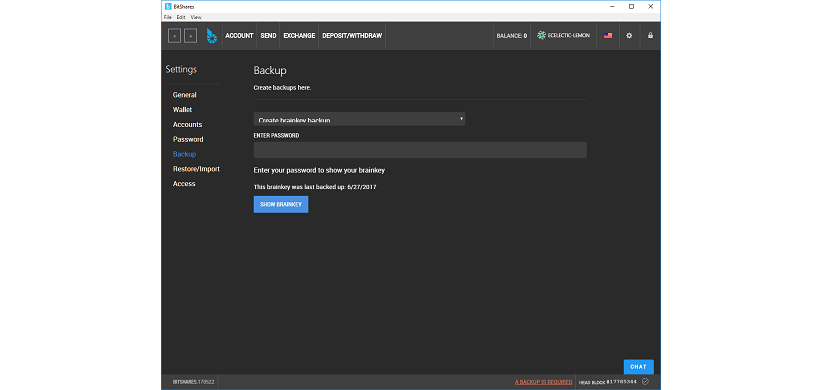Open settings via the gear icon
The width and height of the screenshot is (838, 390).
click(629, 36)
